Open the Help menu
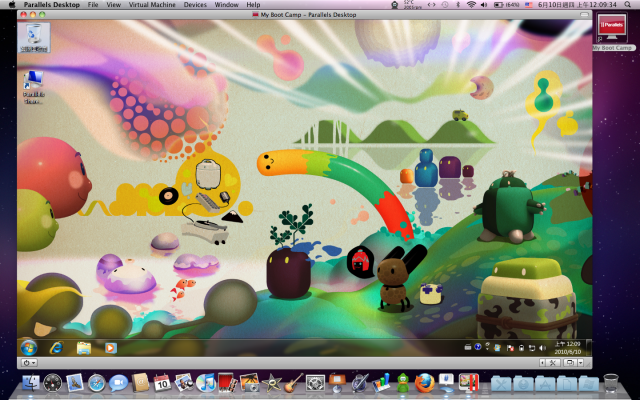This screenshot has width=640, height=400. (253, 5)
